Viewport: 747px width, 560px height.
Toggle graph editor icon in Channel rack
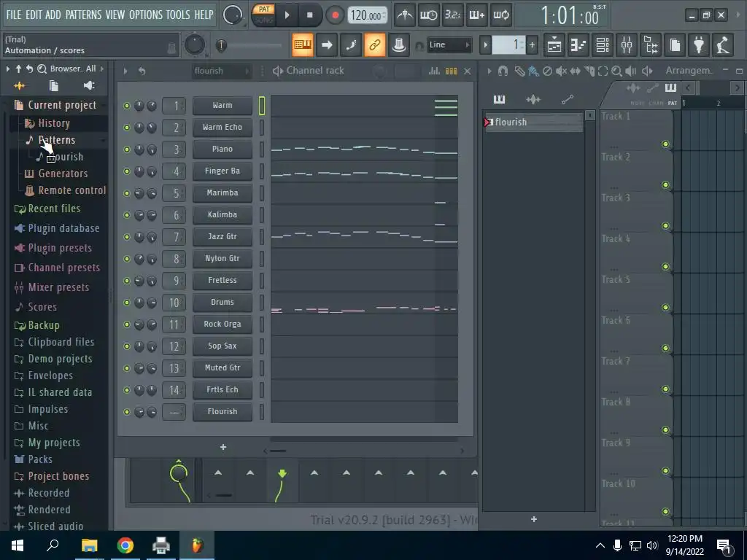pyautogui.click(x=434, y=71)
